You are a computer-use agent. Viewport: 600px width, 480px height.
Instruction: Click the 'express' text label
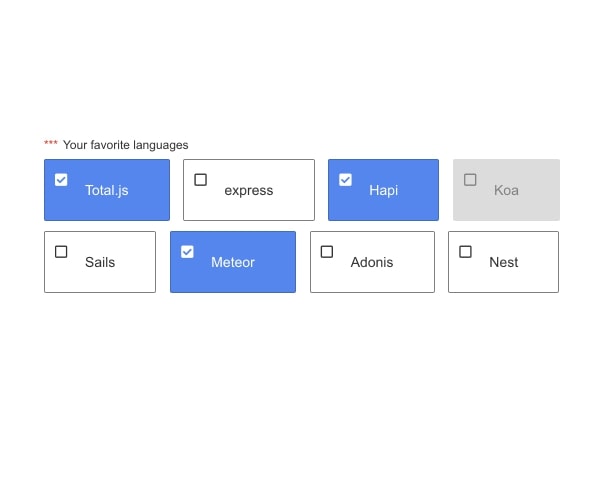click(x=249, y=190)
